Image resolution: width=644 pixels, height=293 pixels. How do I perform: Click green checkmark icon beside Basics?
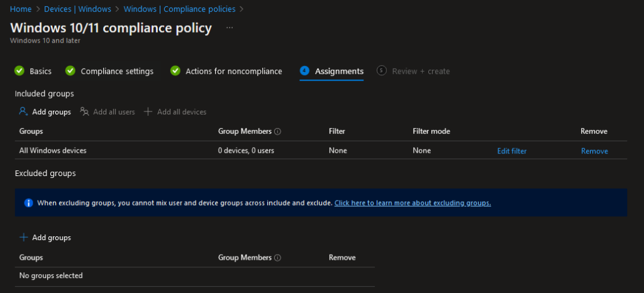click(x=19, y=71)
